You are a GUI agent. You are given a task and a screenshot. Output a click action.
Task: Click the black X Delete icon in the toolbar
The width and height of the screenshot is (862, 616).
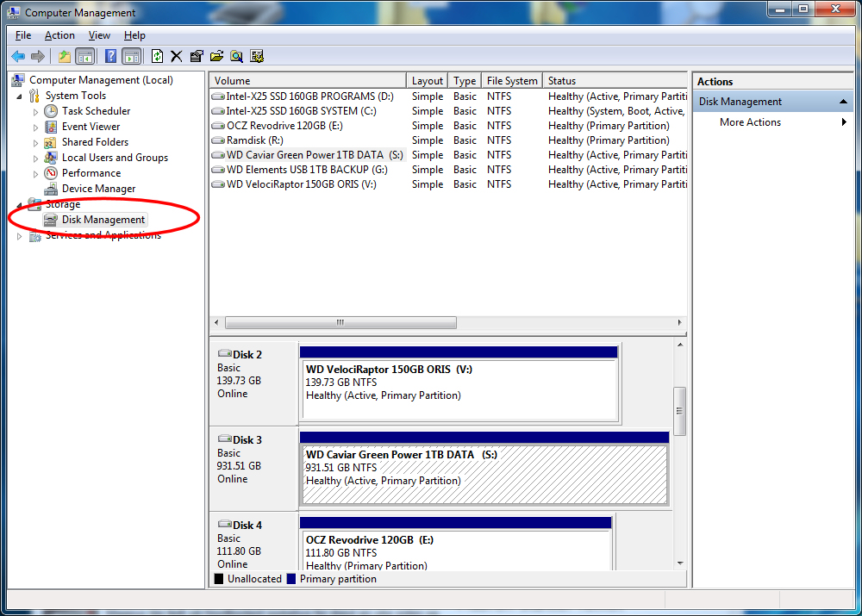coord(177,56)
